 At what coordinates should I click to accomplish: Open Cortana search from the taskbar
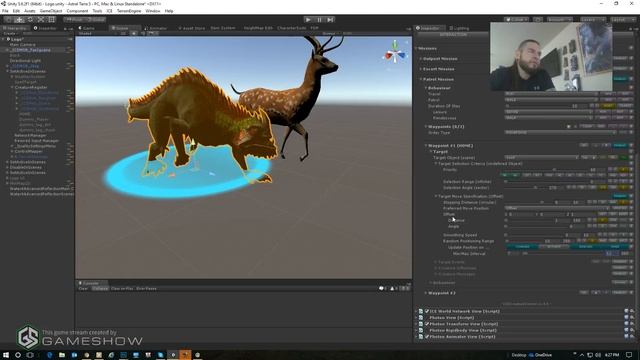pyautogui.click(x=18, y=355)
